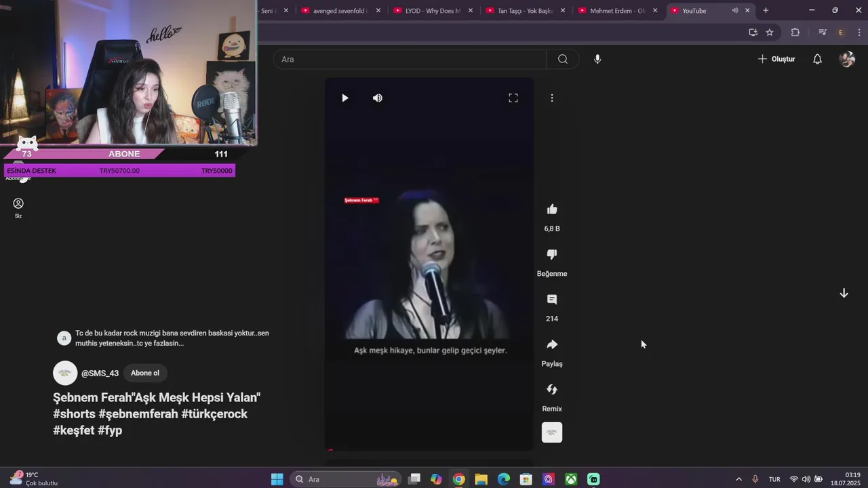The height and width of the screenshot is (488, 868).
Task: Open the weather widget 19°C Çok bulutlu
Action: (x=34, y=479)
